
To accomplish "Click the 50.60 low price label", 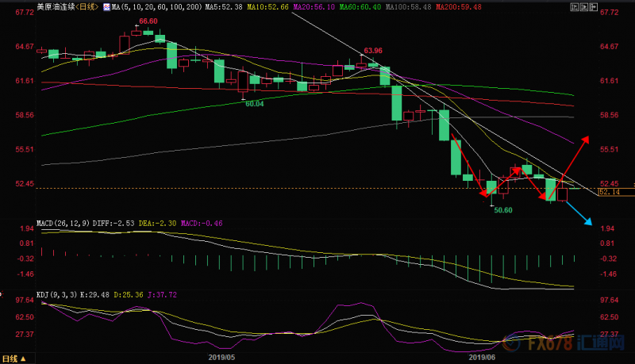I will pyautogui.click(x=503, y=210).
